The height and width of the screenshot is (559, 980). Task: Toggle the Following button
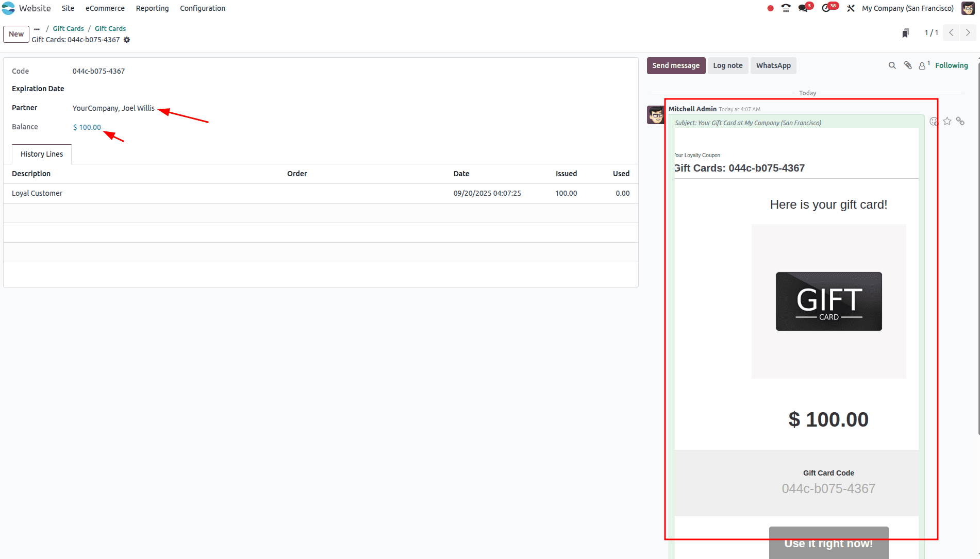pos(952,65)
